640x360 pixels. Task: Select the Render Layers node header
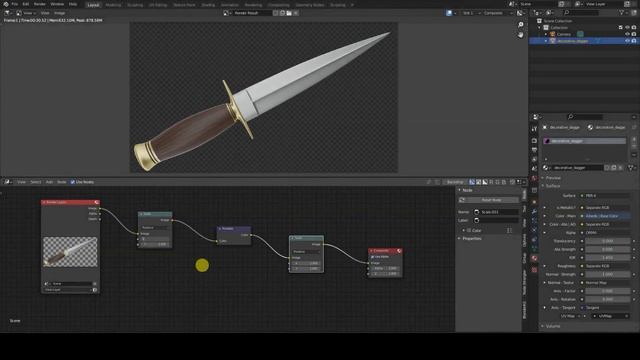(x=70, y=202)
